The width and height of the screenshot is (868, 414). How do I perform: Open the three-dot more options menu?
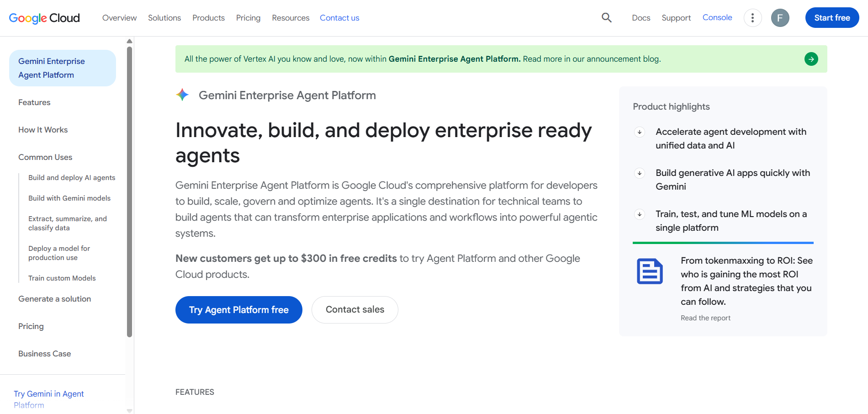tap(752, 18)
